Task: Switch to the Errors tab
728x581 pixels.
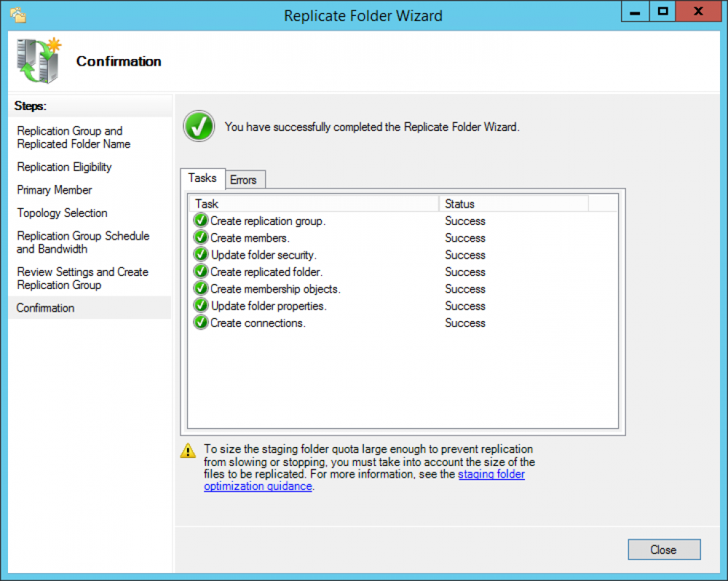Action: click(x=243, y=180)
